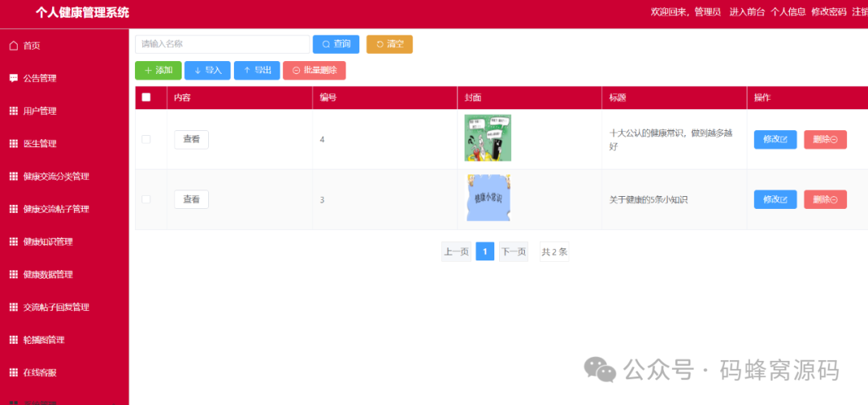Click the 清空 reset button

tap(389, 44)
